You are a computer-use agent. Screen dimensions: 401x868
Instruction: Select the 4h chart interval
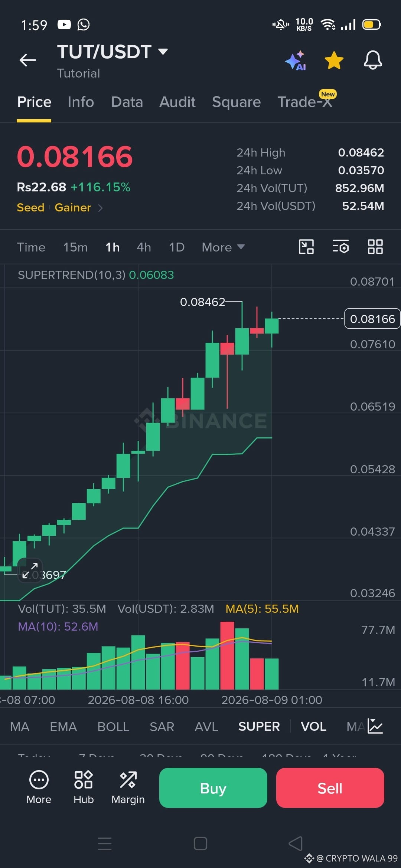click(144, 247)
